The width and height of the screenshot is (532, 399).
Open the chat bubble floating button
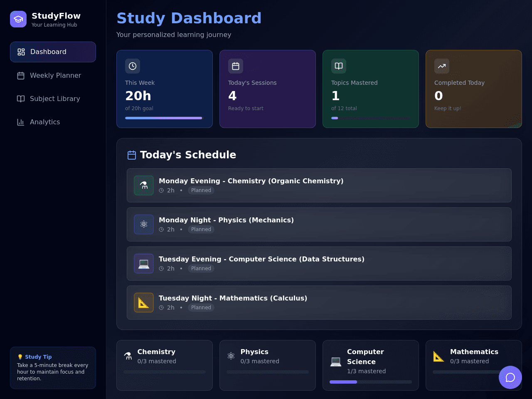pos(510,377)
